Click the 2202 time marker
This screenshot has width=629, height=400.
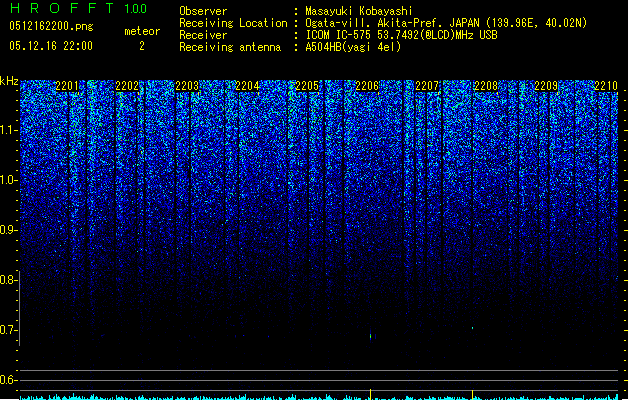tap(127, 86)
